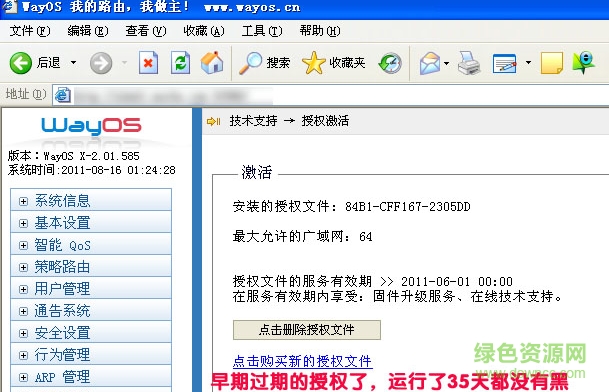Viewport: 609px width, 392px height.
Task: Open the Back button history dropdown arrow
Action: click(73, 63)
